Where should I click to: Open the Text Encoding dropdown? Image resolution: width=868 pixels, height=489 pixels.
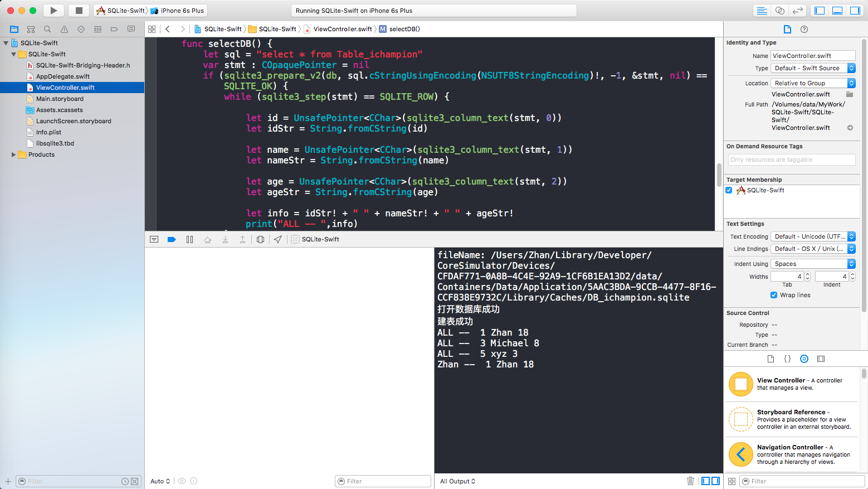point(813,236)
